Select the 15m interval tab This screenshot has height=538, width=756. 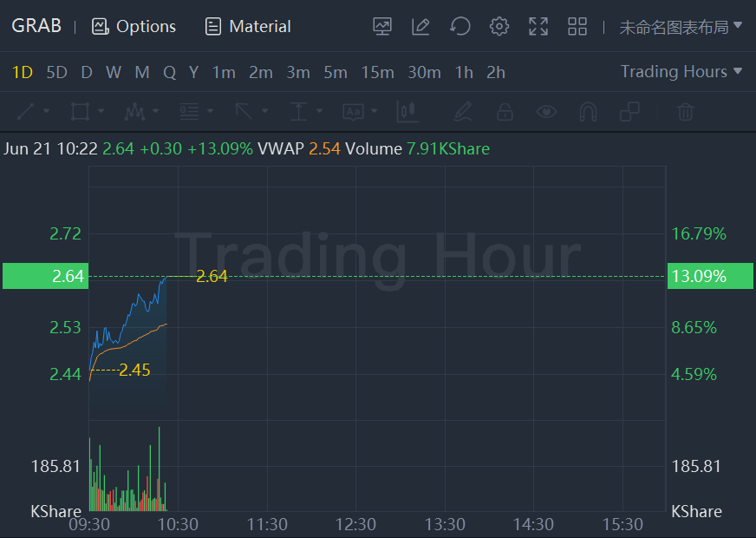(x=377, y=73)
